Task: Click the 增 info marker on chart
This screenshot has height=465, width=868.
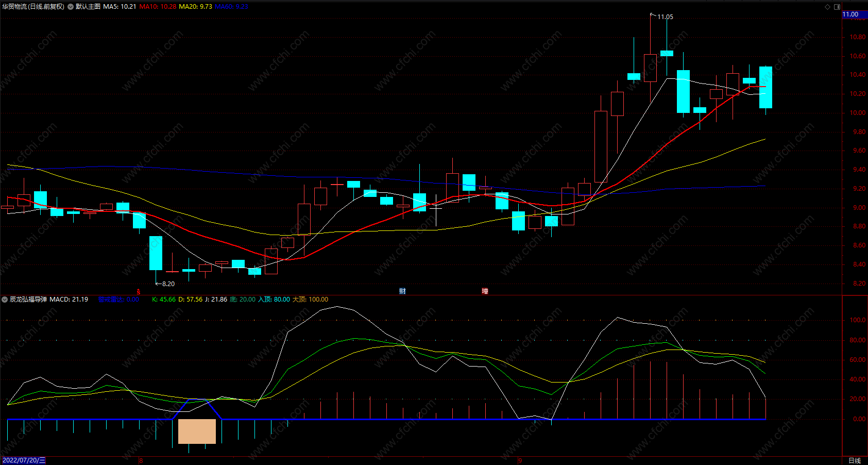Action: (x=485, y=291)
